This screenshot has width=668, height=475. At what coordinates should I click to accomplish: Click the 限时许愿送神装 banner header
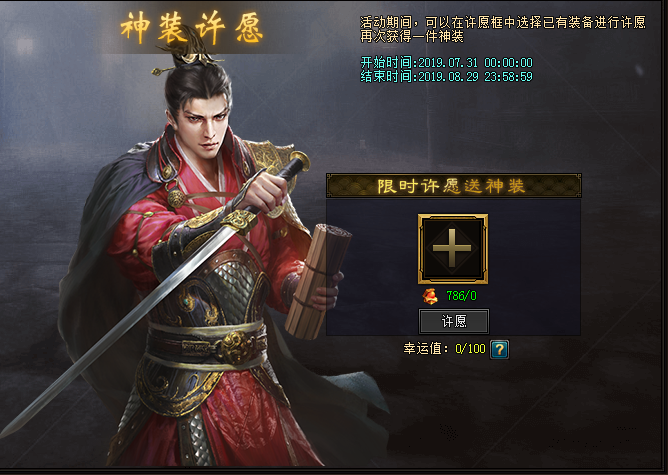[x=454, y=185]
